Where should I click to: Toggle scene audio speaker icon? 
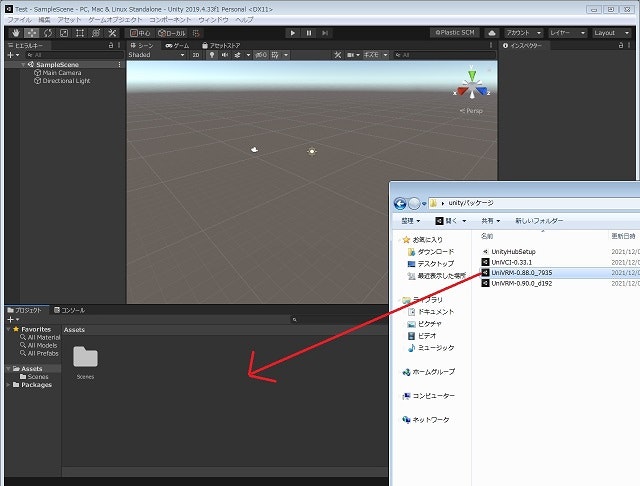(x=225, y=55)
